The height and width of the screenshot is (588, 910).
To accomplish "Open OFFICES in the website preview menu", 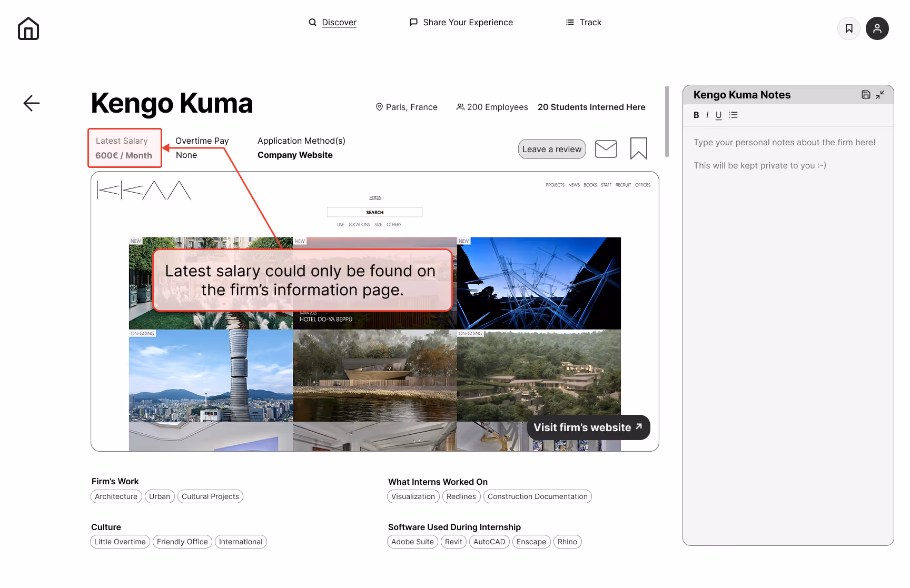I will point(642,185).
